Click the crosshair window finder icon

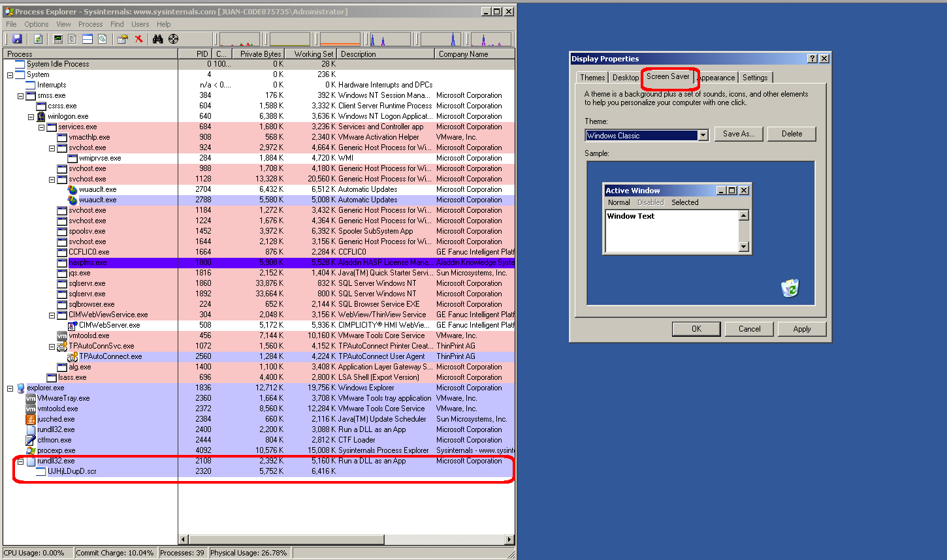[x=173, y=39]
